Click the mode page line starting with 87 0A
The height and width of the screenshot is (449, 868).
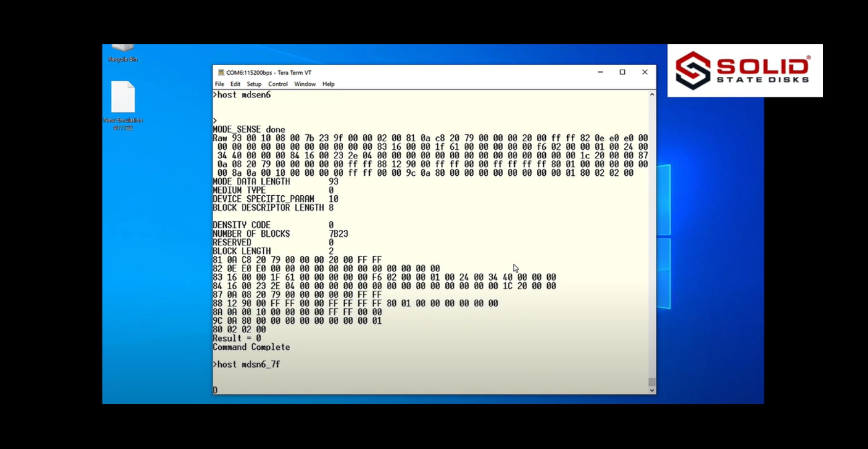pos(297,295)
